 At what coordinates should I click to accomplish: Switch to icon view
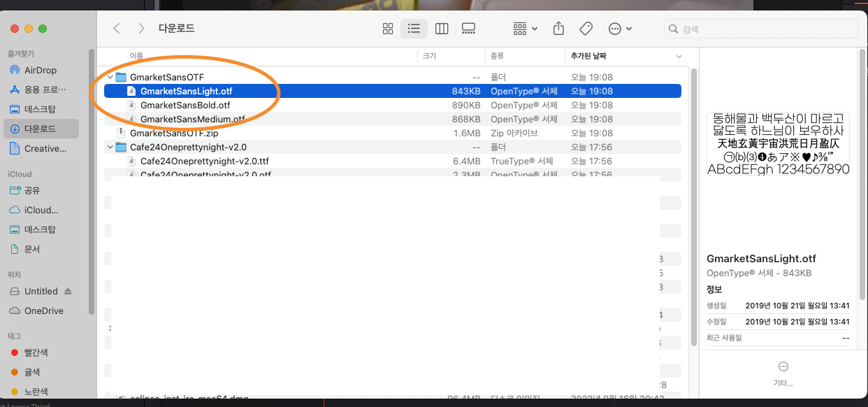click(x=388, y=29)
